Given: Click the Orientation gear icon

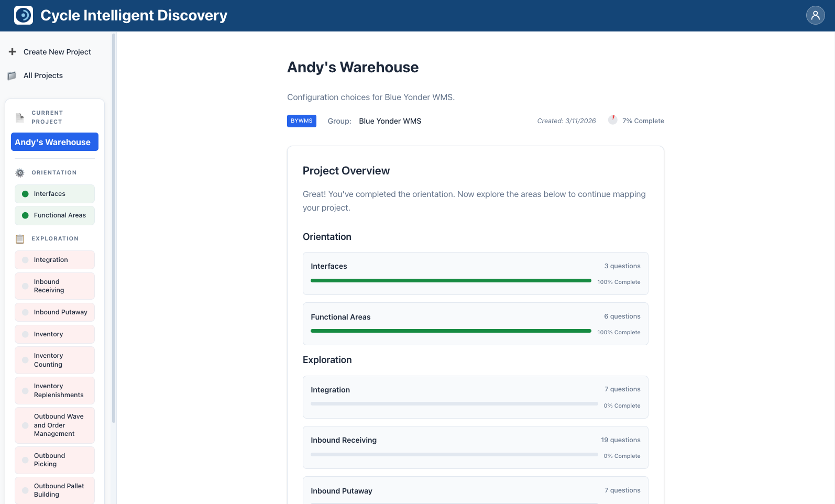Looking at the screenshot, I should click(20, 173).
